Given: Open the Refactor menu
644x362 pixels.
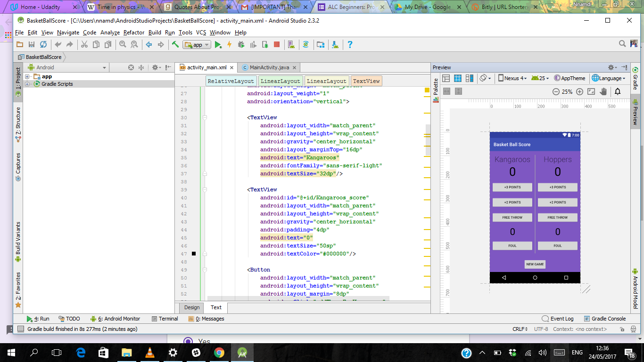Looking at the screenshot, I should pyautogui.click(x=134, y=33).
